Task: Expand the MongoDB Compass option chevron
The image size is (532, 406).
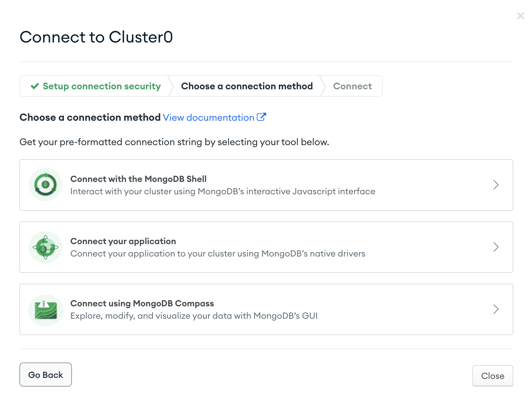Action: (496, 309)
